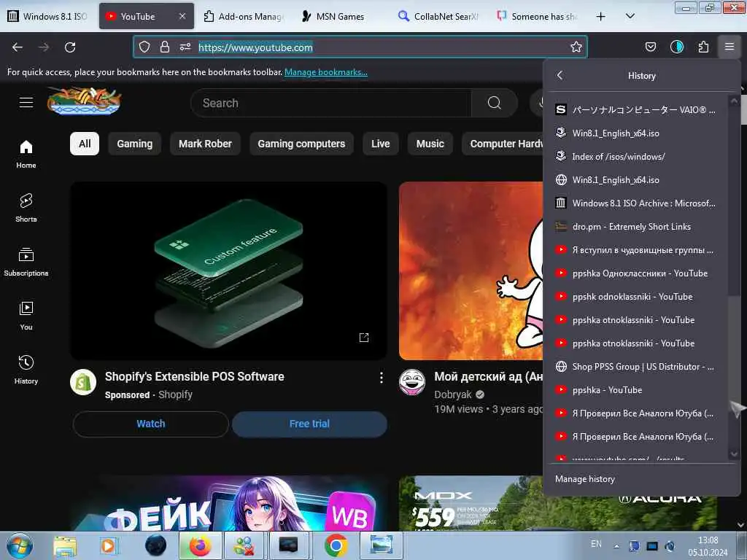Open the Windows Start button
The height and width of the screenshot is (560, 747).
[x=20, y=545]
